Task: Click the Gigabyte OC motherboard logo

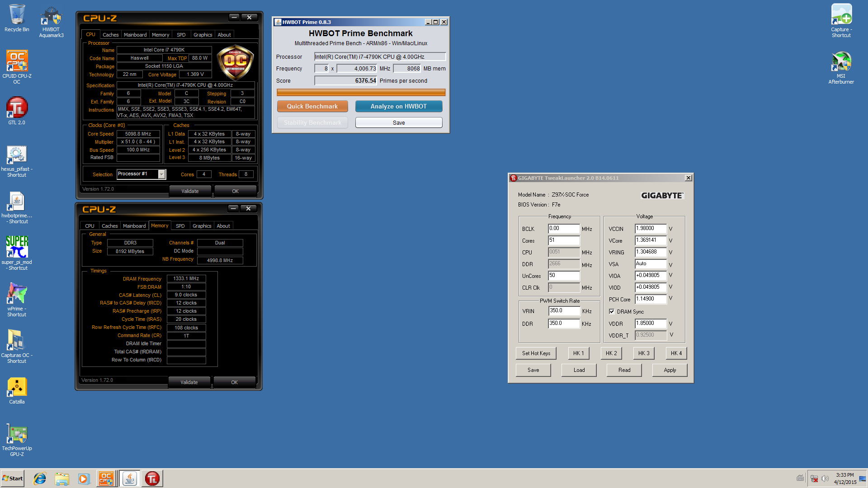Action: coord(235,62)
